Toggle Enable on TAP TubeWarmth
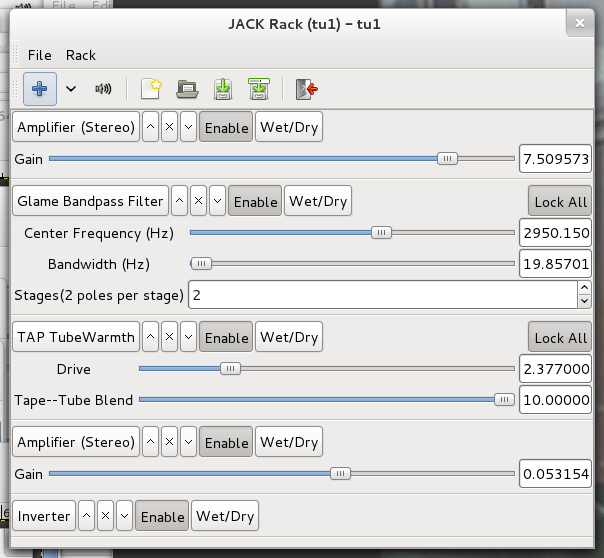The image size is (604, 558). 226,337
